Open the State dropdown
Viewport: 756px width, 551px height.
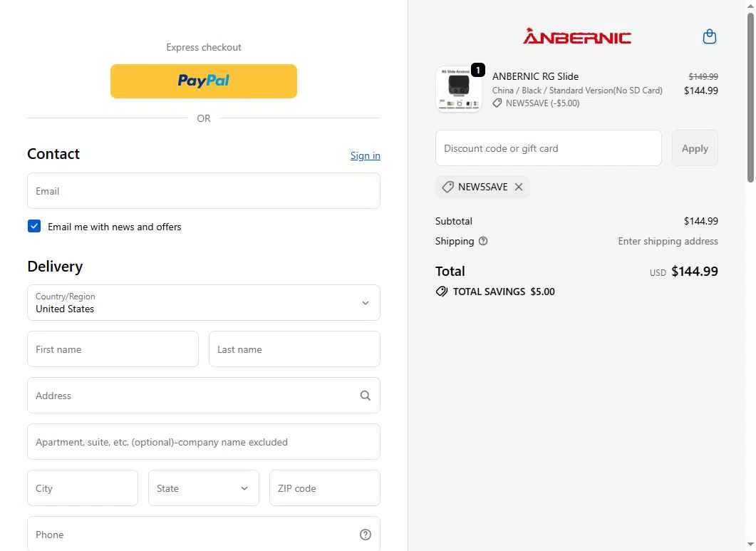point(204,488)
